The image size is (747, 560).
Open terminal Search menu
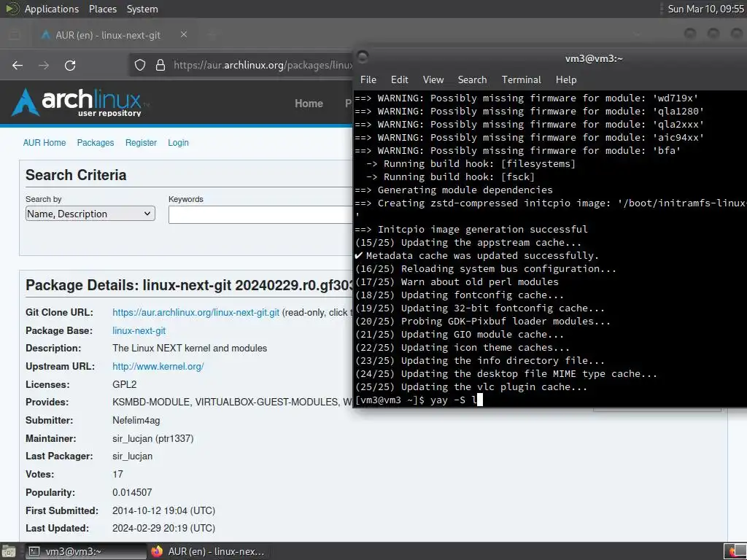pos(472,79)
